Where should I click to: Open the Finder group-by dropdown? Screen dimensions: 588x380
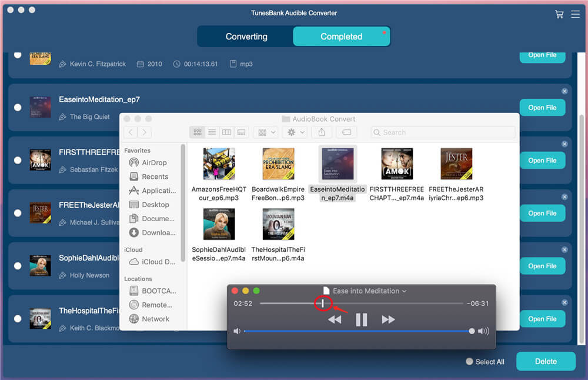click(266, 132)
